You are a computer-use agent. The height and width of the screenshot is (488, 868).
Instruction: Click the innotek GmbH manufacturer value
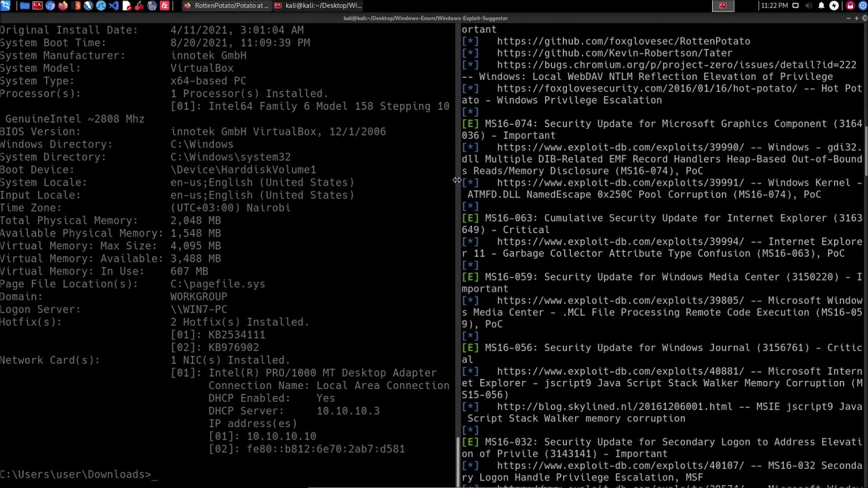coord(208,56)
